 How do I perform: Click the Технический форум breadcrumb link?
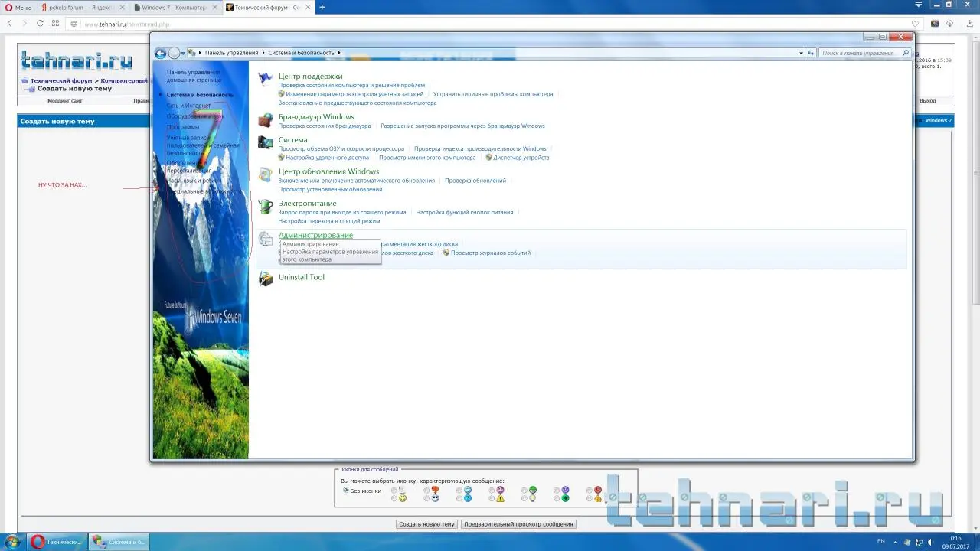[61, 80]
